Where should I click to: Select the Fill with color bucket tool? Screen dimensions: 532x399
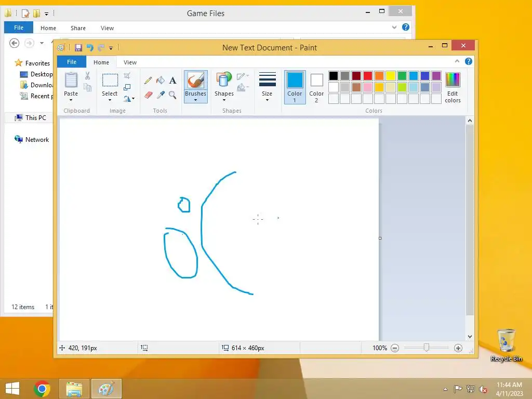161,81
